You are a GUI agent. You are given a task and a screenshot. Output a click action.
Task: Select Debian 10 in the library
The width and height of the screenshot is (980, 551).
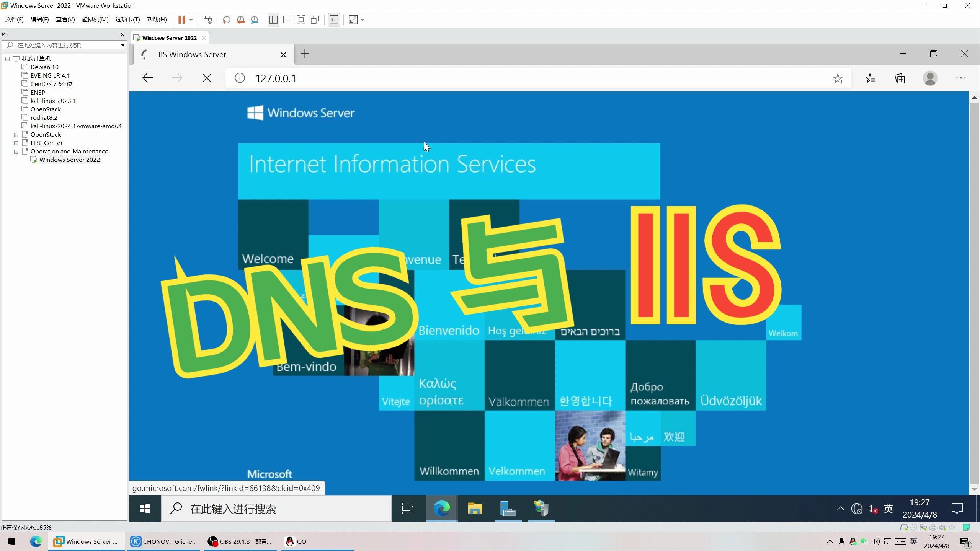(44, 67)
